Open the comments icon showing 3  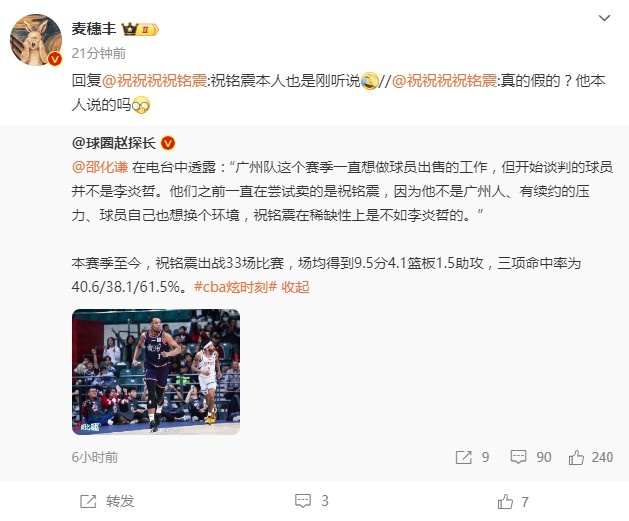click(312, 501)
